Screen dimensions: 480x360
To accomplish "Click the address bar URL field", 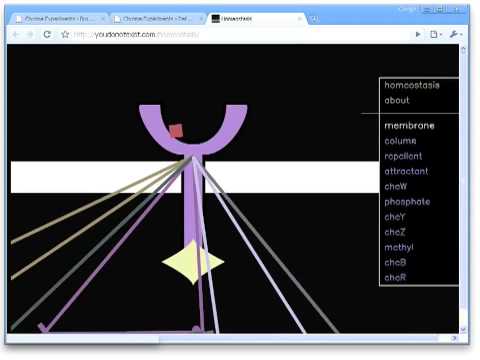I will coord(233,34).
